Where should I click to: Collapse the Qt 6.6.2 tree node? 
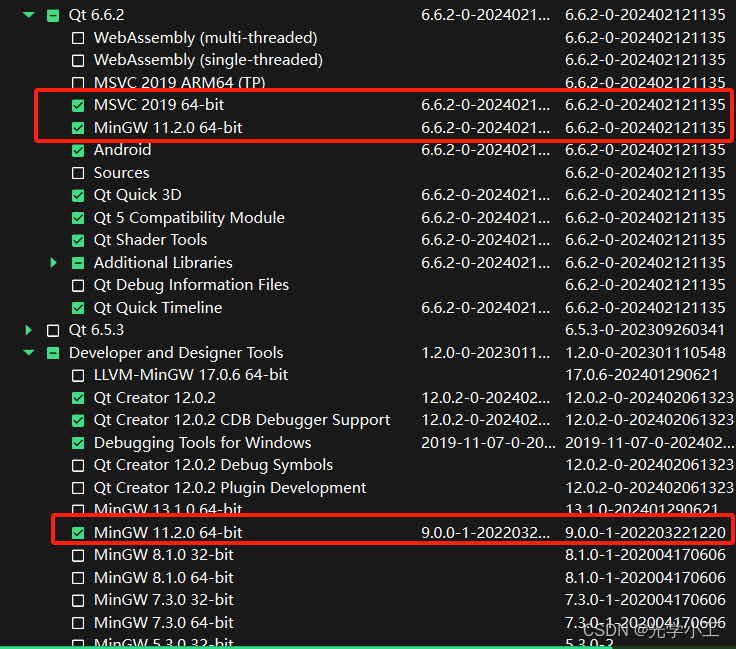tap(29, 15)
